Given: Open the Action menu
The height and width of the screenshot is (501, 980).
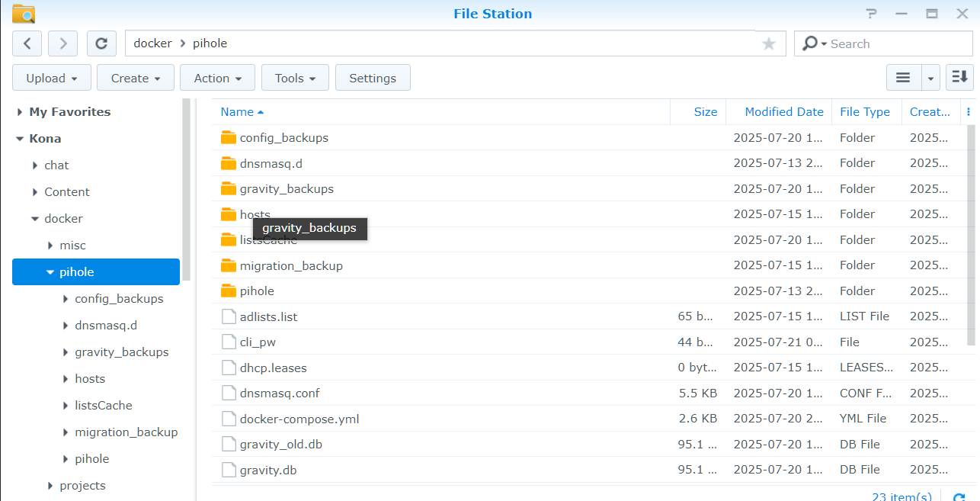Looking at the screenshot, I should tap(217, 78).
